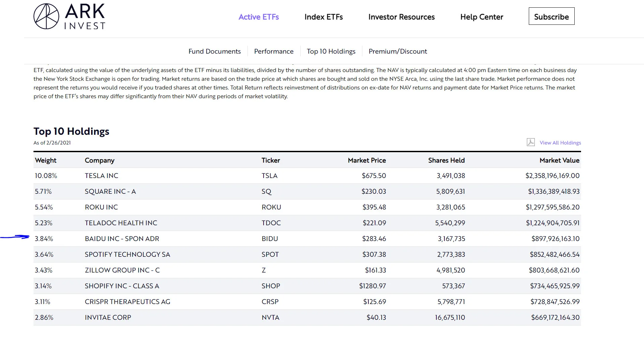
Task: Click the Ticker column header
Action: (271, 160)
